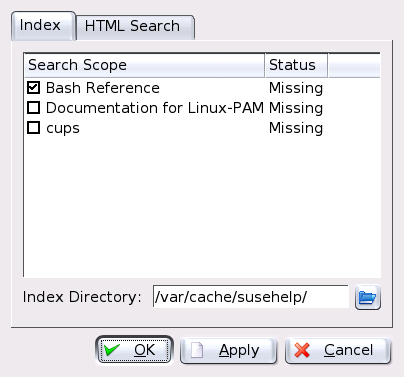Screen dimensions: 404x377
Task: Click the Index Directory path field
Action: pos(251,296)
